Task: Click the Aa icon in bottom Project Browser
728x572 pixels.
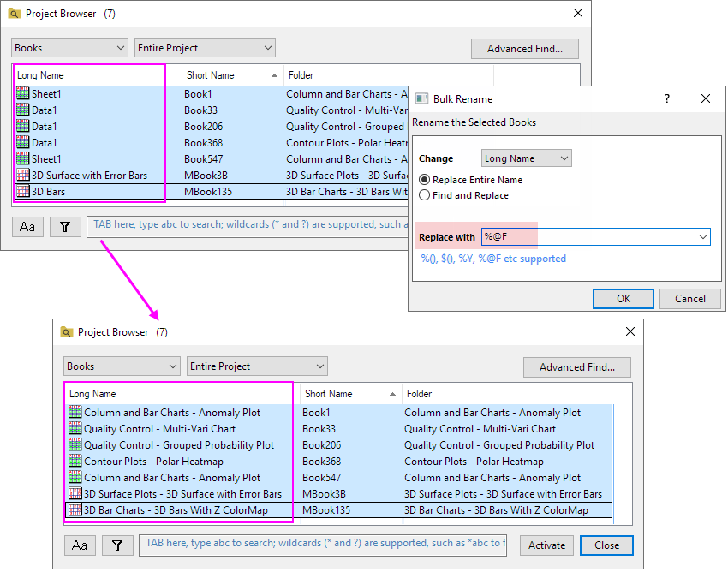Action: pos(79,545)
